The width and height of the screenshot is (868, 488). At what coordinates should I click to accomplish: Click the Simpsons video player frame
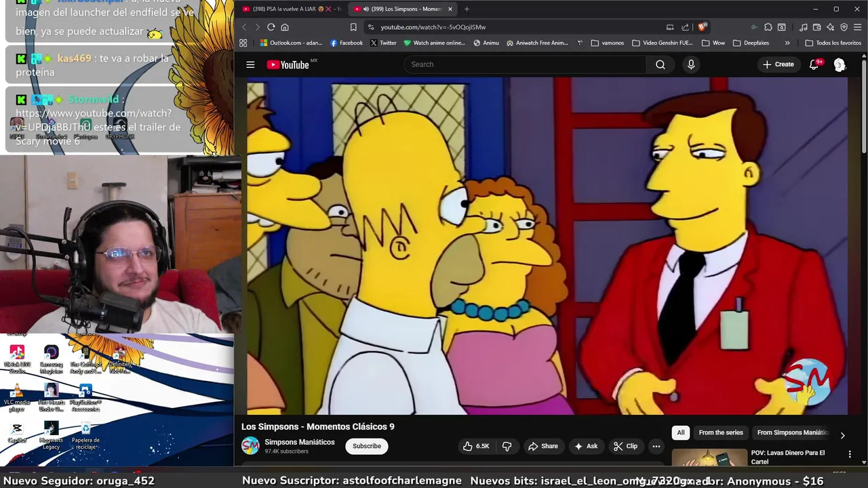547,245
